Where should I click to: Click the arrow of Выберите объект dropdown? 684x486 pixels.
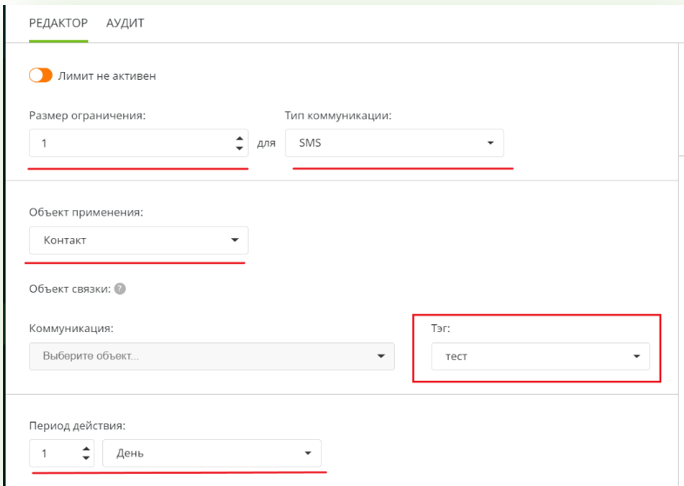pos(380,356)
